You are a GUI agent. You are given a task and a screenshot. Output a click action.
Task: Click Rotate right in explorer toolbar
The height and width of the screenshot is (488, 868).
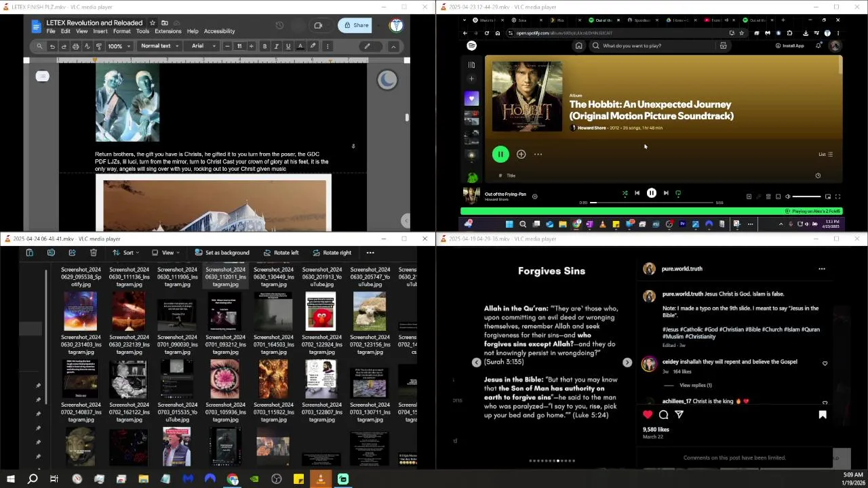pos(332,253)
